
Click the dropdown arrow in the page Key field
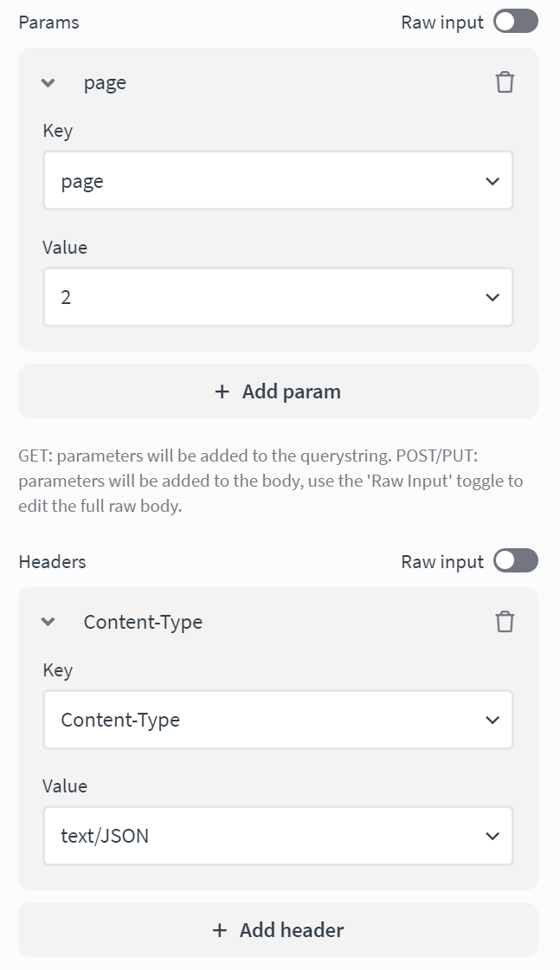pyautogui.click(x=492, y=180)
